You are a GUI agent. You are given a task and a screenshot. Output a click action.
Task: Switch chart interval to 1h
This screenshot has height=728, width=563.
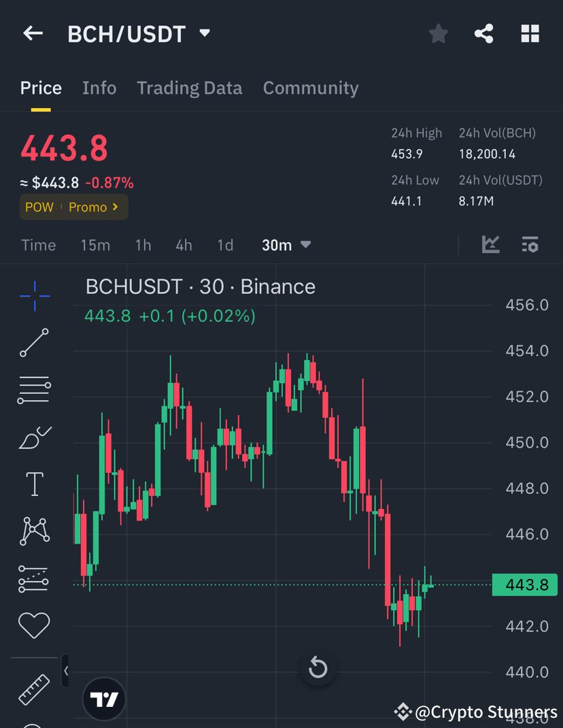tap(143, 245)
